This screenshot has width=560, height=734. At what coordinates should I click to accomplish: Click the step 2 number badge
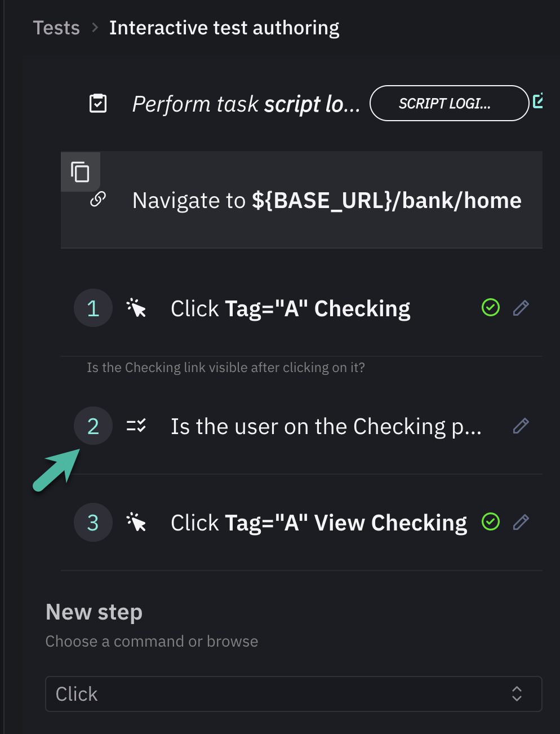coord(93,426)
